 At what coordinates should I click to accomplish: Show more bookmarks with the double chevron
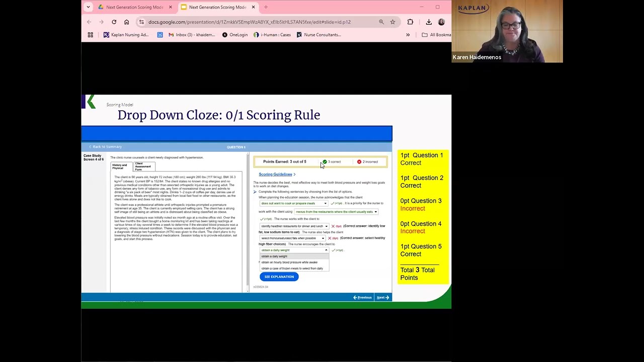[408, 35]
